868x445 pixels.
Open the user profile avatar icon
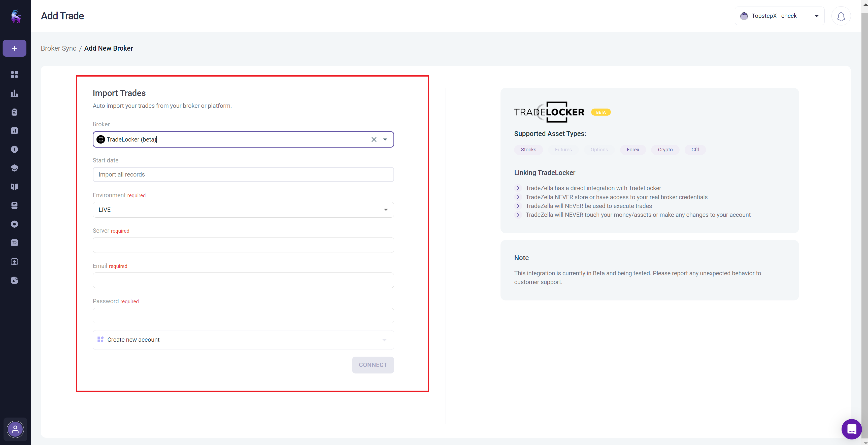tap(15, 429)
